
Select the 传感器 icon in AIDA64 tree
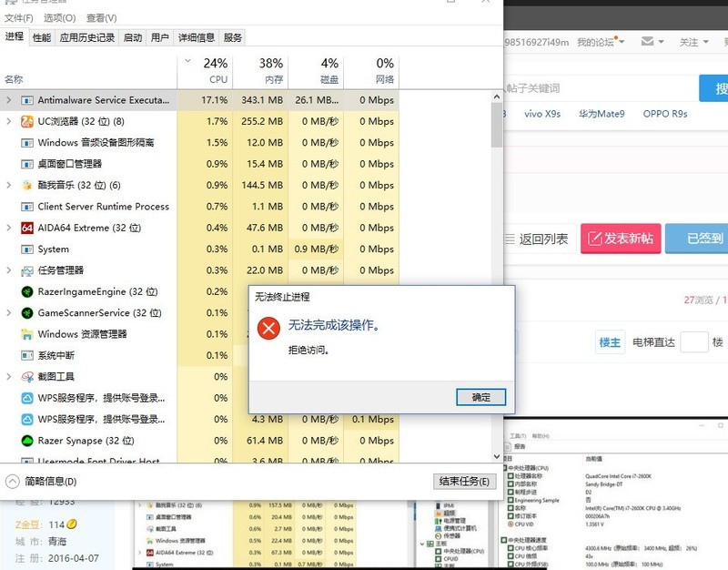coord(438,535)
